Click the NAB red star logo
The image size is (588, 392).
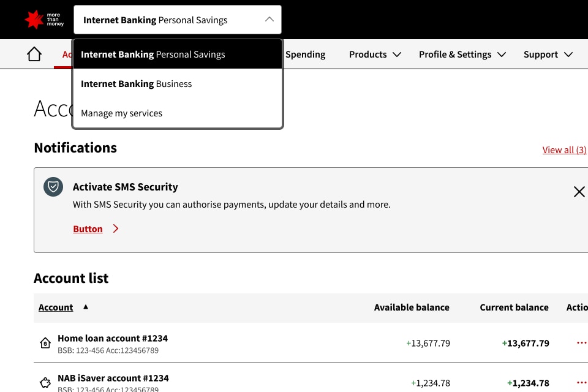point(34,20)
